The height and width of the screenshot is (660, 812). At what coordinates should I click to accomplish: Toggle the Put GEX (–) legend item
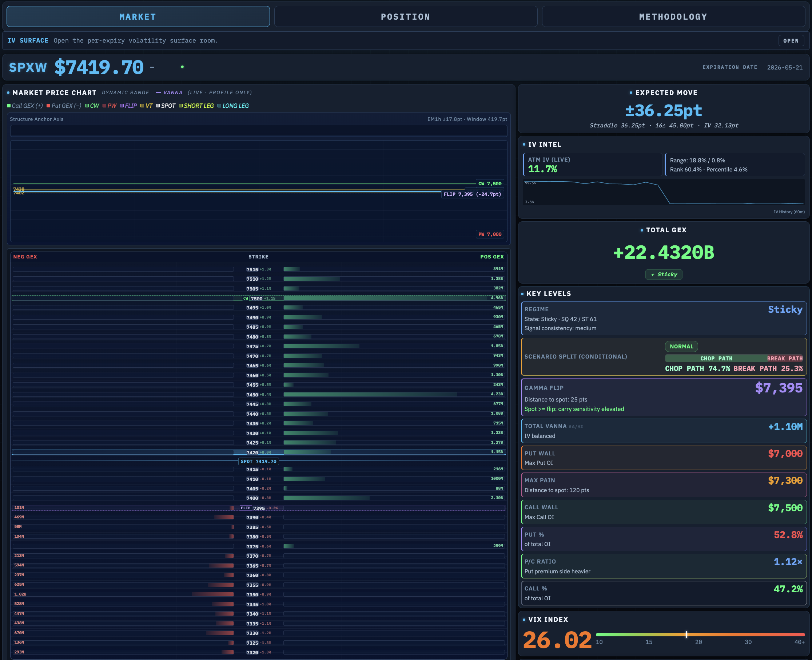click(64, 106)
